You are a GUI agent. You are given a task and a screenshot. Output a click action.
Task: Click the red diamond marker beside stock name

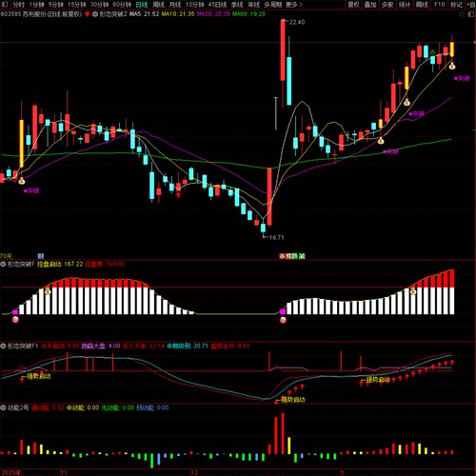pos(88,14)
